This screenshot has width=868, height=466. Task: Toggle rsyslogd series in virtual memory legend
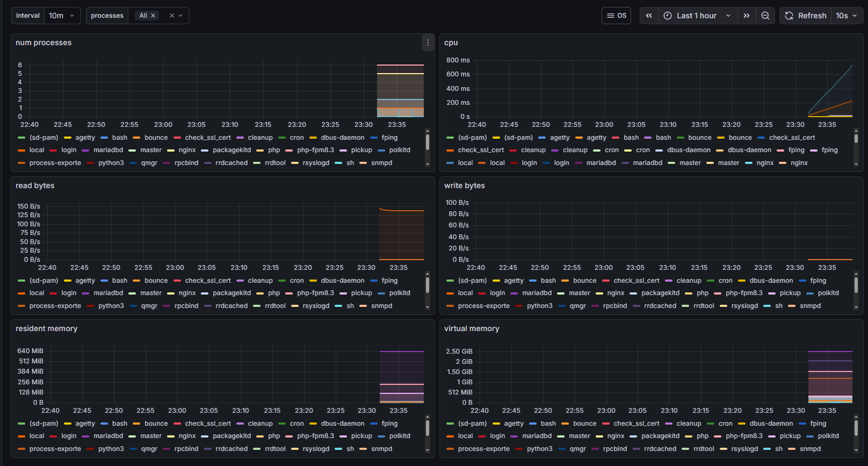[x=744, y=449]
